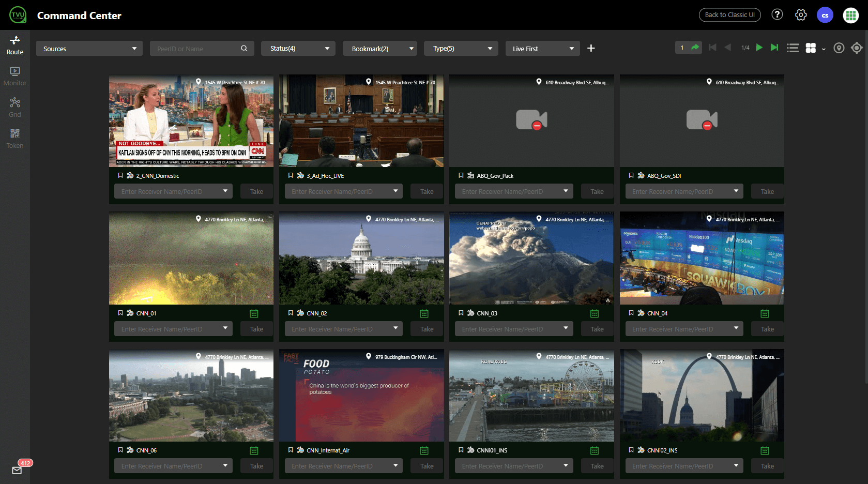Switch to list view layout

click(793, 48)
